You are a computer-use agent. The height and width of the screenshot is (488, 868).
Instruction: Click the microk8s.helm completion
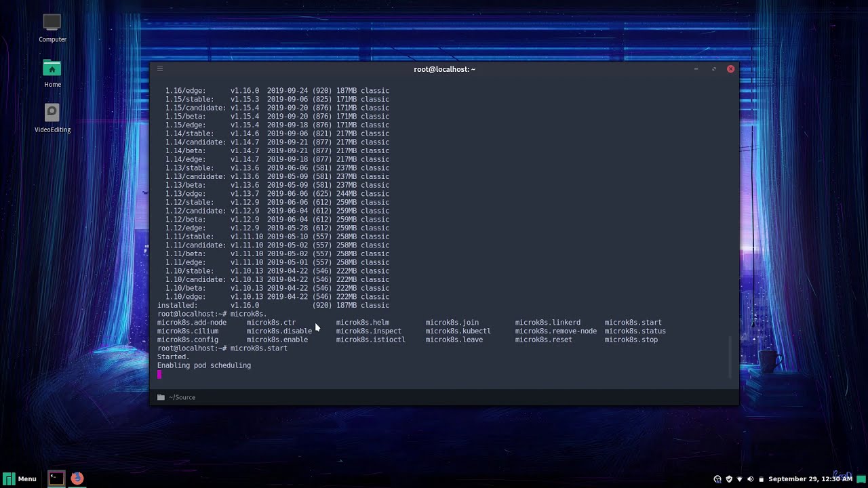coord(363,323)
